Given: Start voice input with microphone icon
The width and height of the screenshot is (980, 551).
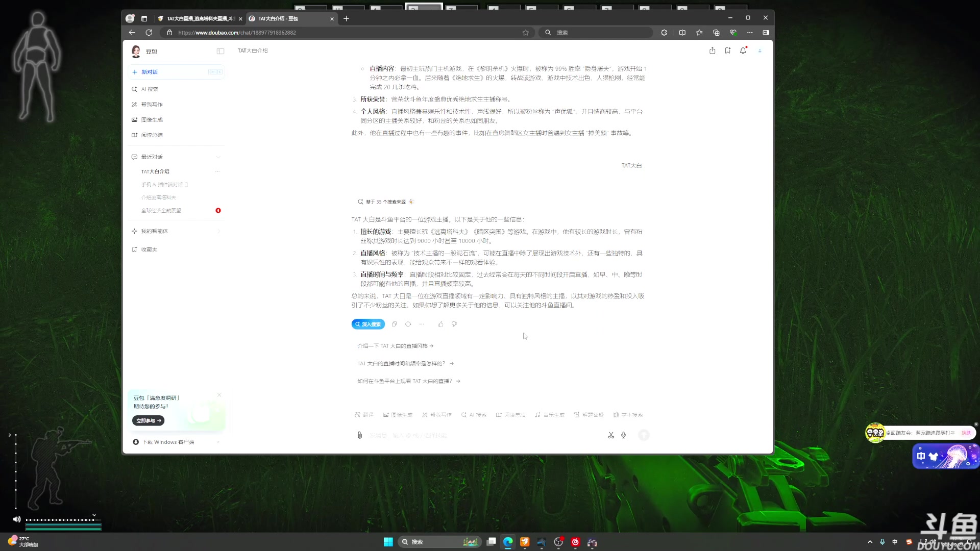Looking at the screenshot, I should (x=623, y=435).
